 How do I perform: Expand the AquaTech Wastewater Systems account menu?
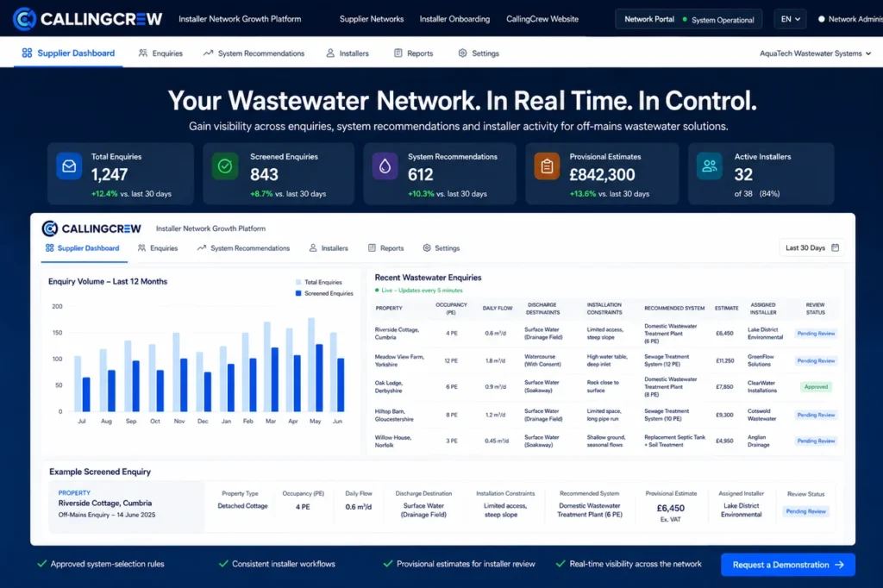[815, 53]
